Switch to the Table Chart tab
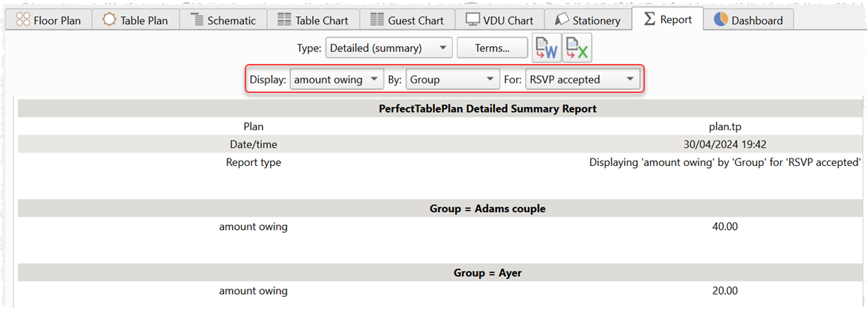The image size is (868, 311). pos(313,21)
